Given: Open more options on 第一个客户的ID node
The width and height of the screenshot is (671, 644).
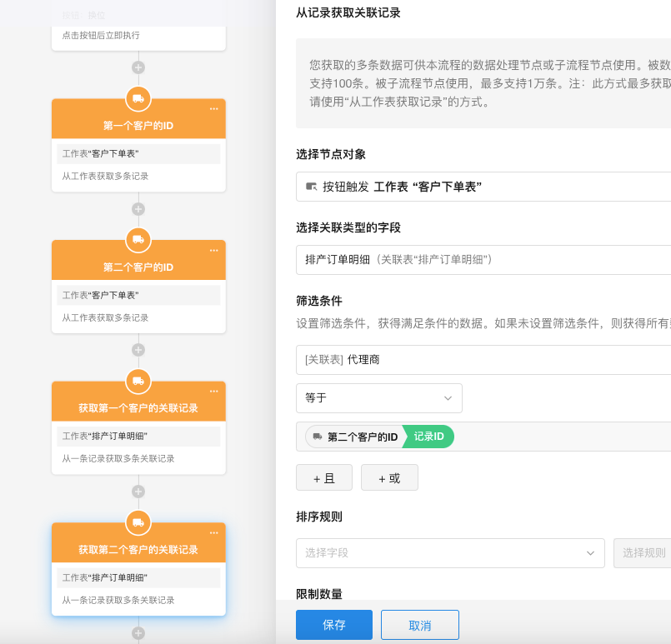Looking at the screenshot, I should point(214,109).
